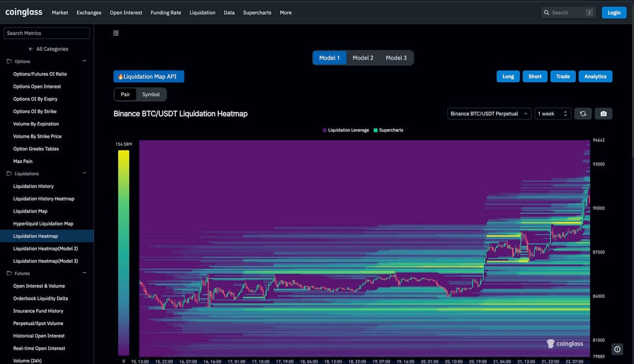Click the back arrow beside All Categories
This screenshot has height=364, width=634.
(31, 49)
